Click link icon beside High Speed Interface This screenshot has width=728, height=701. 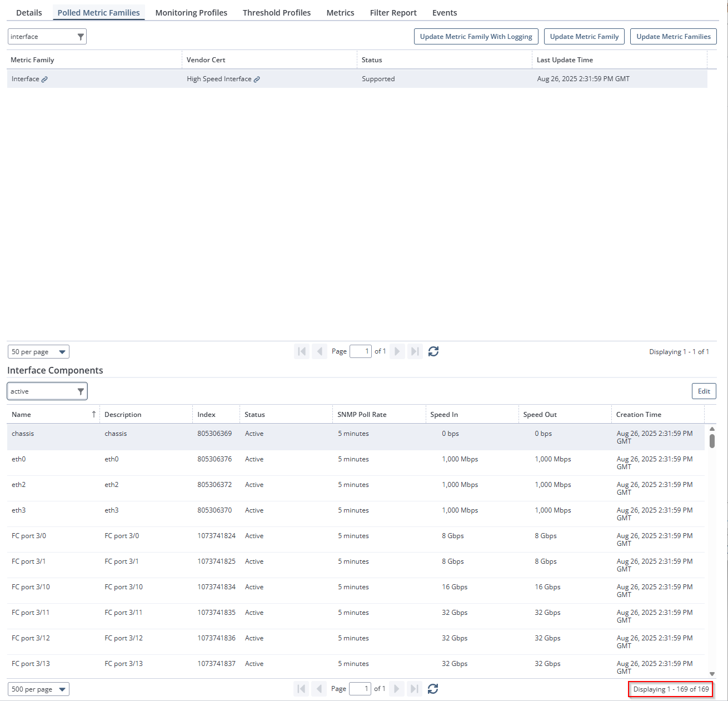257,79
